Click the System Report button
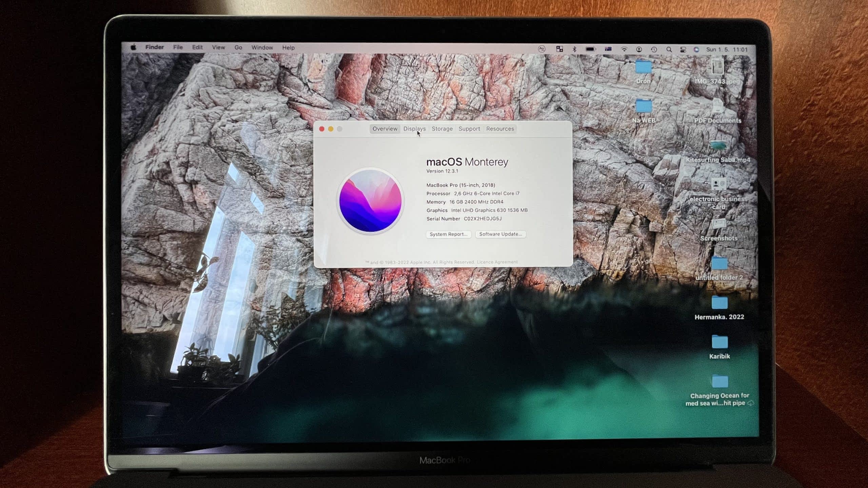The height and width of the screenshot is (488, 868). [448, 234]
